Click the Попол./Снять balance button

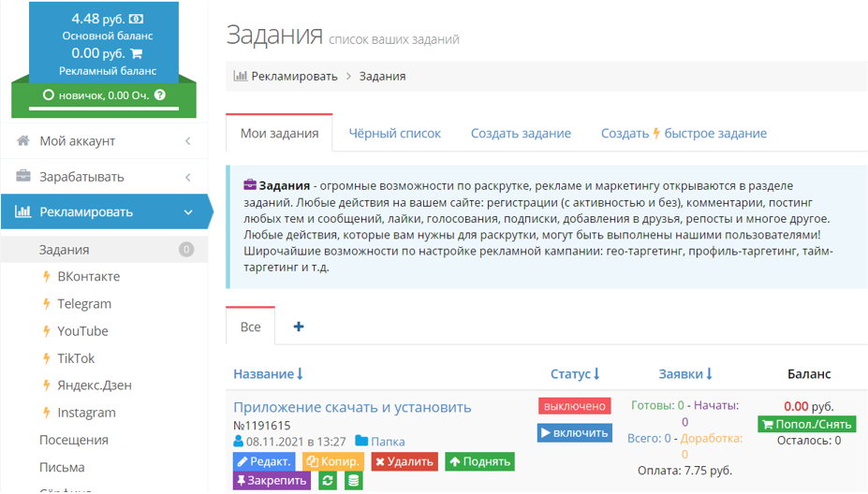[x=807, y=425]
